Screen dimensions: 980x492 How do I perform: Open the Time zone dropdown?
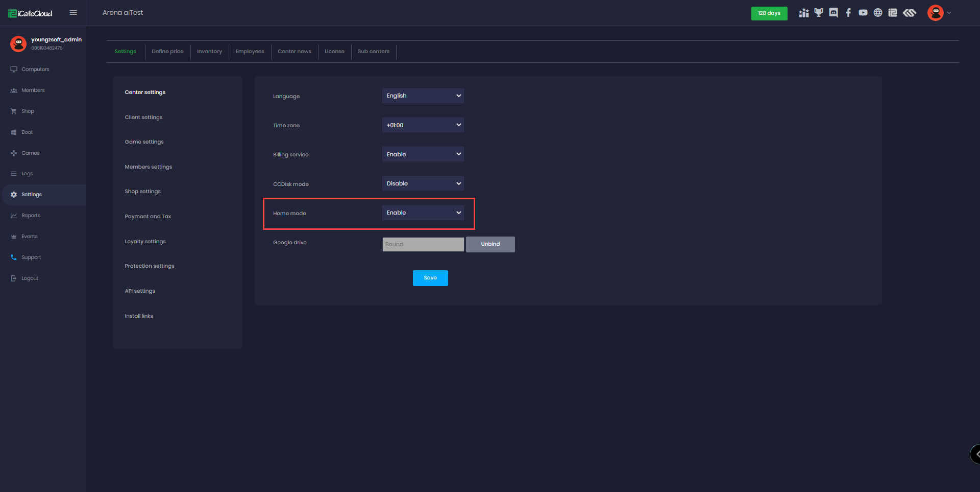tap(423, 125)
